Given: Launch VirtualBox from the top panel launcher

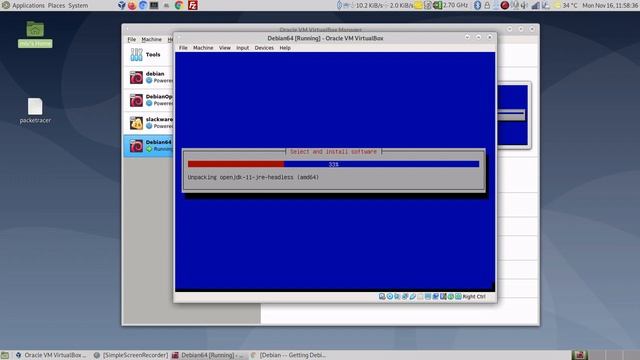Looking at the screenshot, I should click(x=122, y=5).
